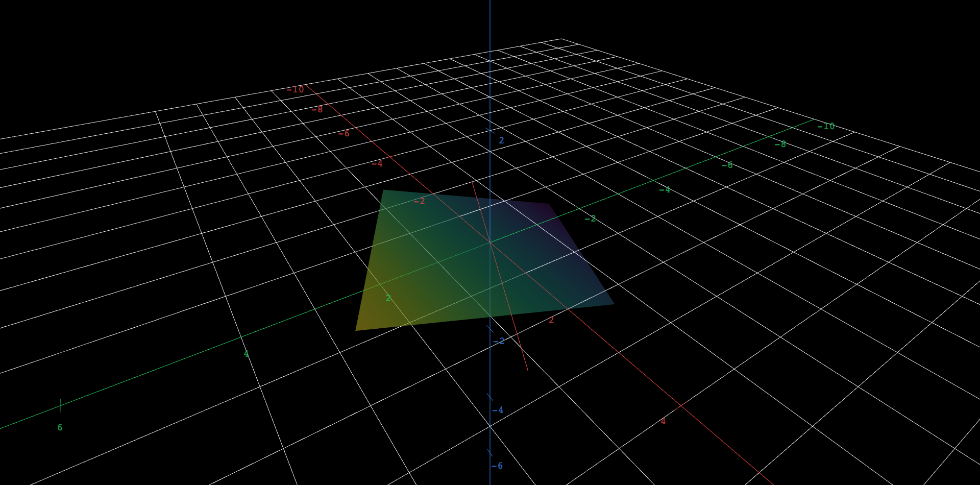Viewport: 980px width, 485px height.
Task: Click the red -8 axis label
Action: (x=317, y=109)
